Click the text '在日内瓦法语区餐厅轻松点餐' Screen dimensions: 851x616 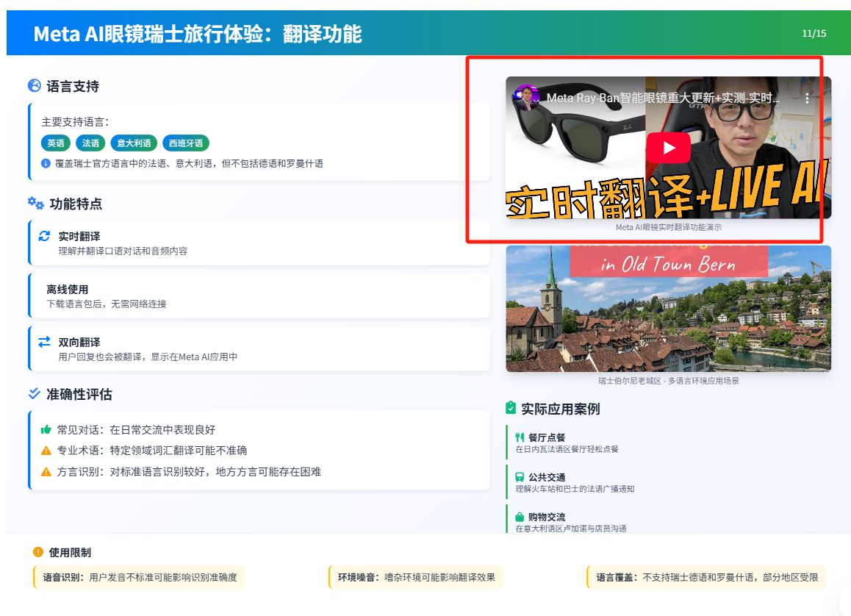pos(567,449)
